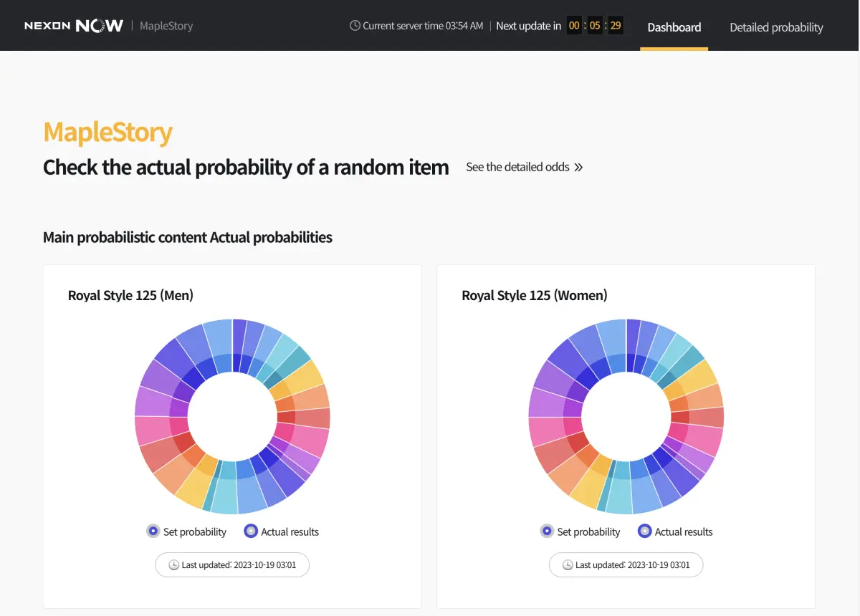860x616 pixels.
Task: Switch to the Detailed probability tab
Action: 776,27
